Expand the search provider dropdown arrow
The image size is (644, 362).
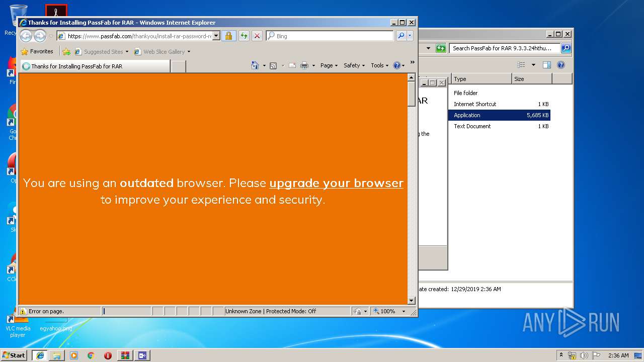pyautogui.click(x=410, y=36)
